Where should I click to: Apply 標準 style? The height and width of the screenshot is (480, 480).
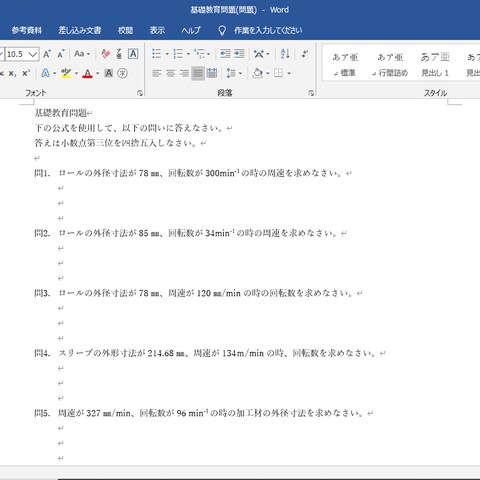(345, 65)
